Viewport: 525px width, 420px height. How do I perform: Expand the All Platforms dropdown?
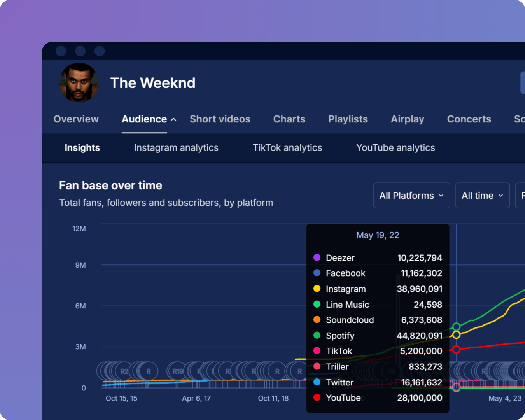pyautogui.click(x=411, y=196)
